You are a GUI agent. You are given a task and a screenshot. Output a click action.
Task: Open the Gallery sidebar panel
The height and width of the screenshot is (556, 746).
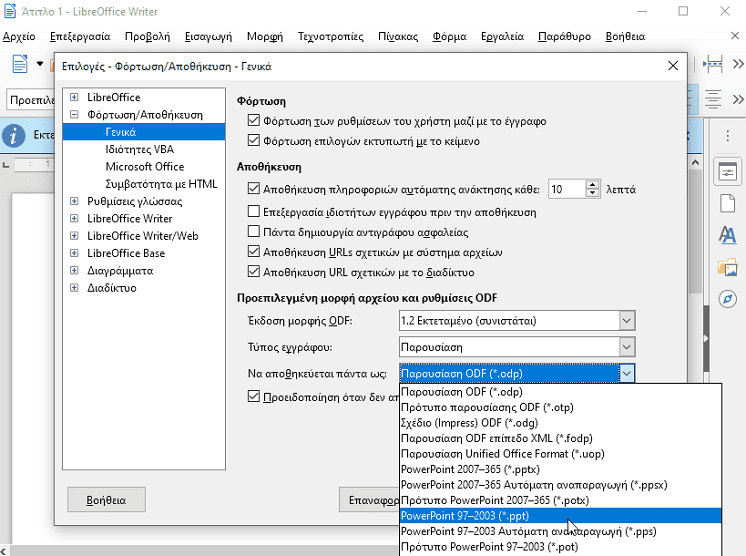tap(727, 267)
